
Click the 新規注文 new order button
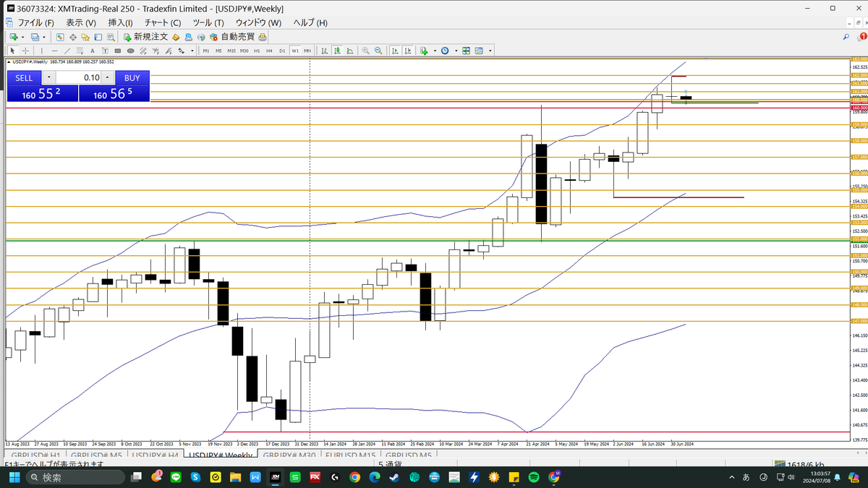click(x=145, y=37)
